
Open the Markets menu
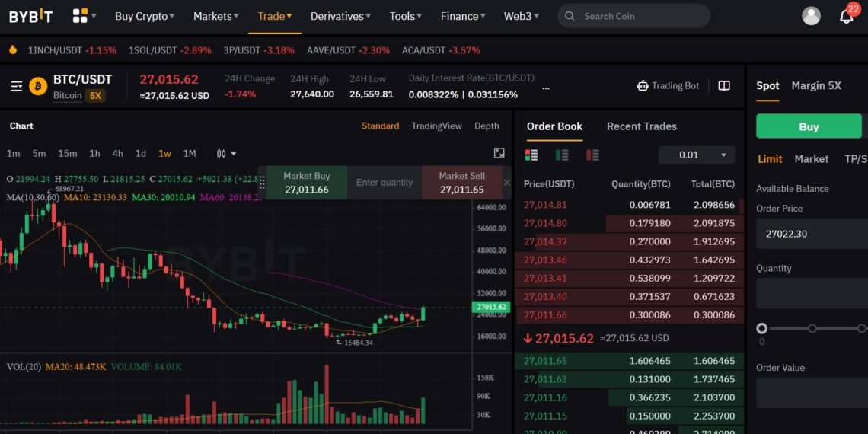point(216,16)
